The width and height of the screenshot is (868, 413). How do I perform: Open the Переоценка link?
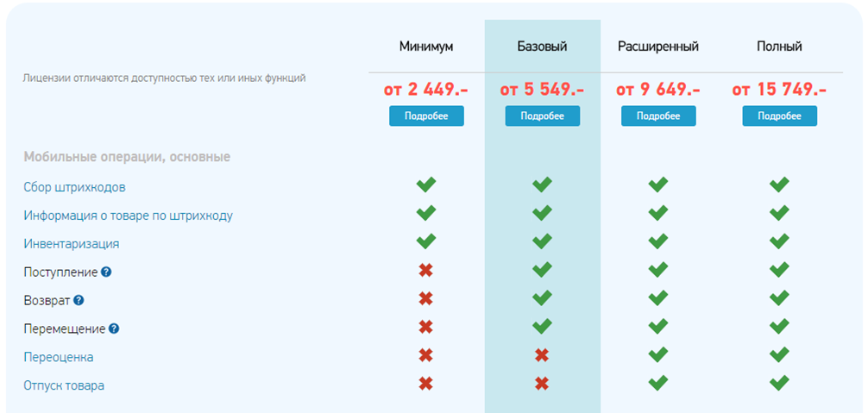click(x=58, y=357)
